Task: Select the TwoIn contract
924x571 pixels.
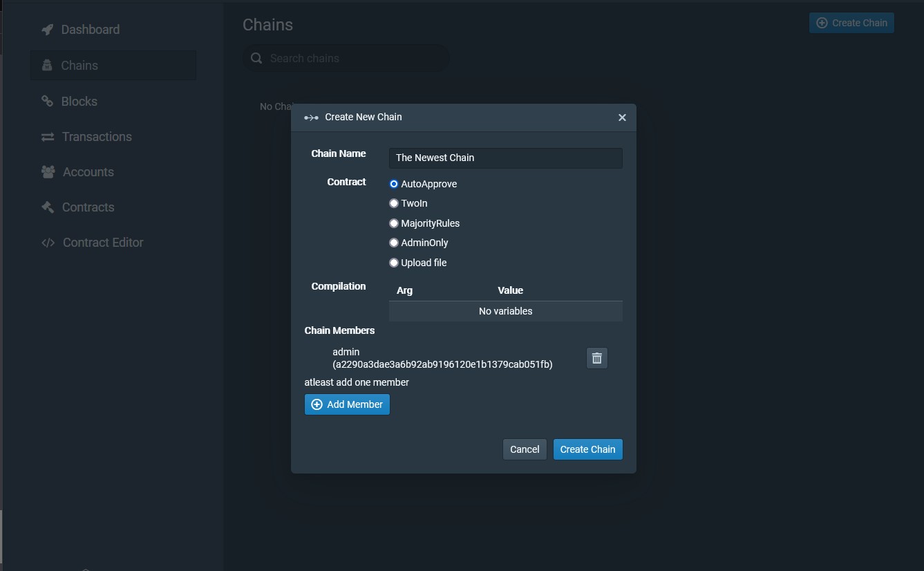Action: (x=394, y=203)
